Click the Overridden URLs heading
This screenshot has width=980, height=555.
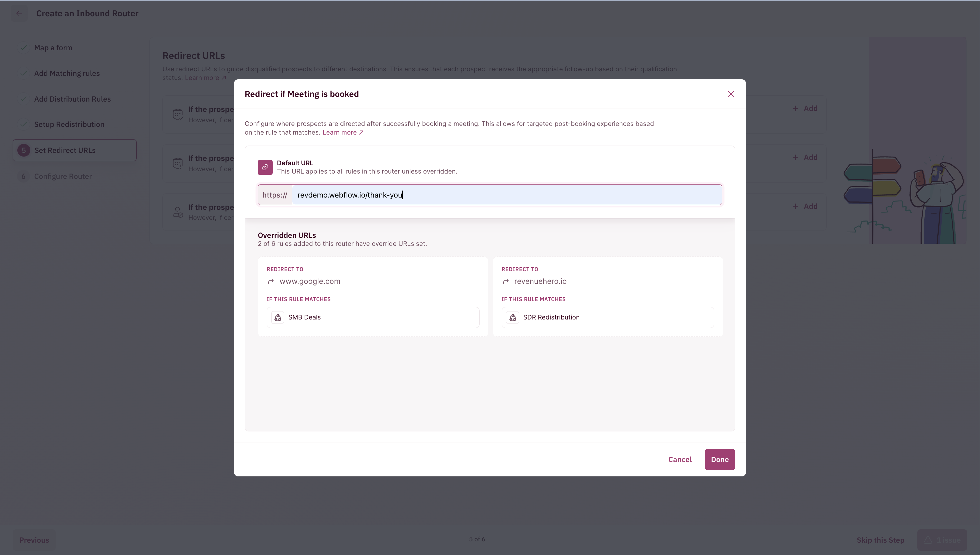287,235
